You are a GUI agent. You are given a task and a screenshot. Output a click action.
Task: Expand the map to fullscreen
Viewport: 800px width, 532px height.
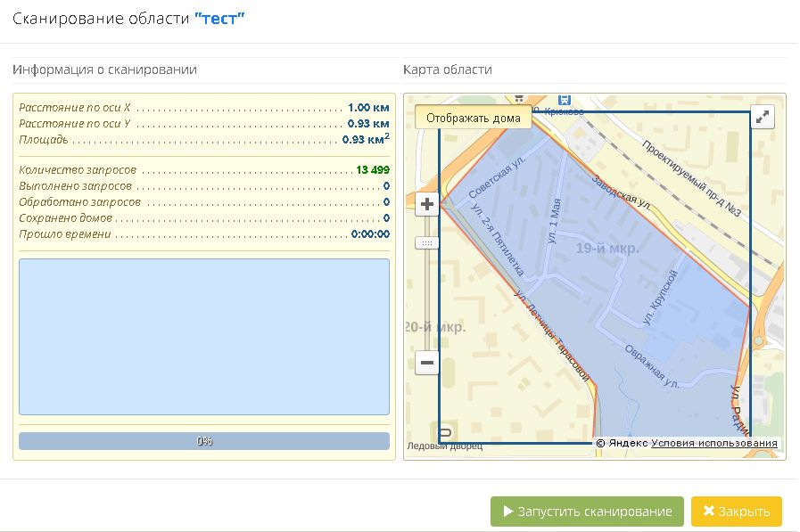(763, 118)
